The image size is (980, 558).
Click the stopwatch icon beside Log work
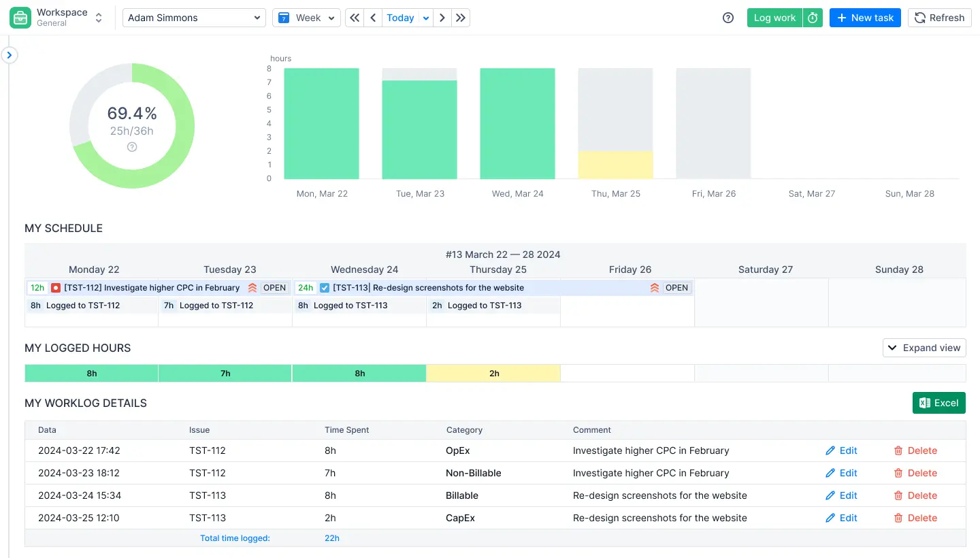813,18
